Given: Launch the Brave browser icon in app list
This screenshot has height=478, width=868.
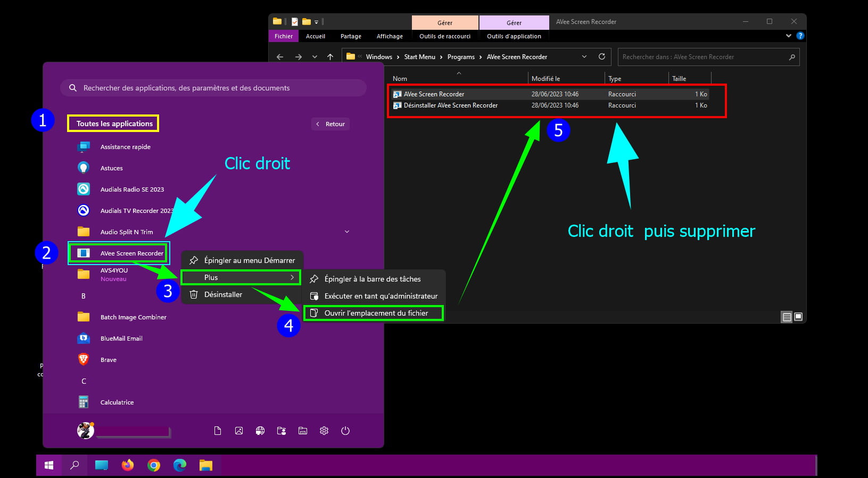Looking at the screenshot, I should click(84, 359).
